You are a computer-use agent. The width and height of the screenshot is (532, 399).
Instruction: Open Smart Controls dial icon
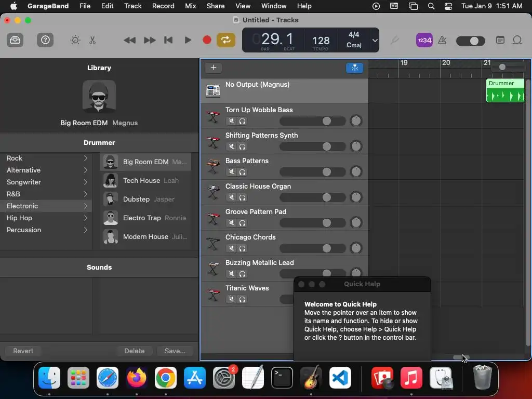coord(75,40)
